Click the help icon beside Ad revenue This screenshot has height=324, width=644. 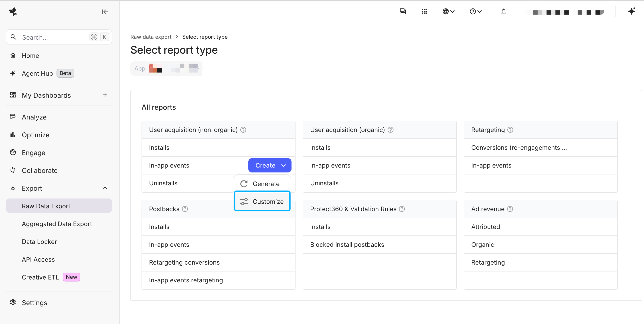510,209
